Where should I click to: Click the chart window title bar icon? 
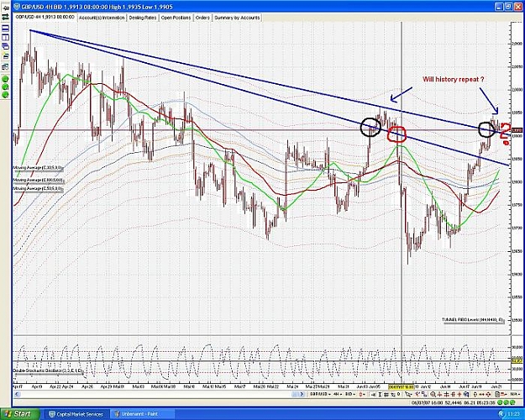[18, 6]
